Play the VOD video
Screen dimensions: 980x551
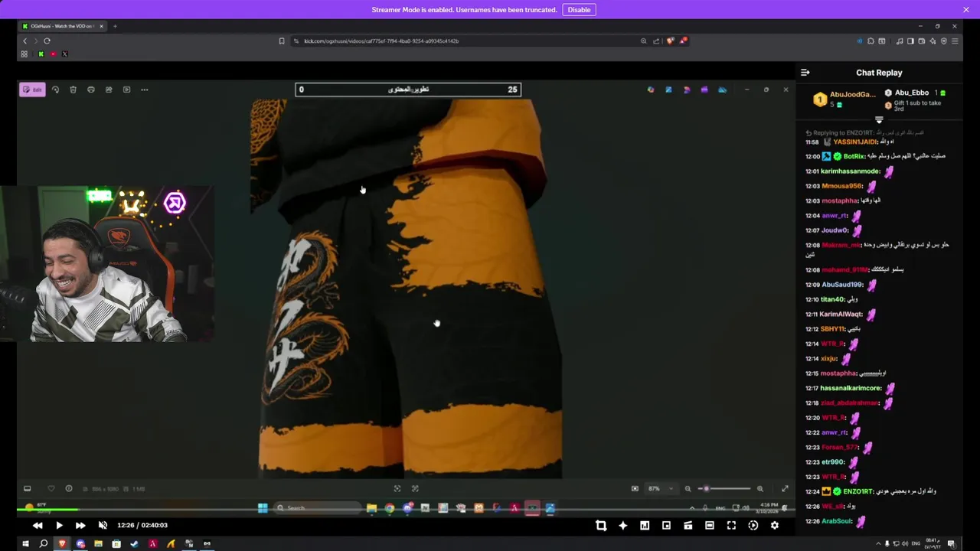pos(59,525)
